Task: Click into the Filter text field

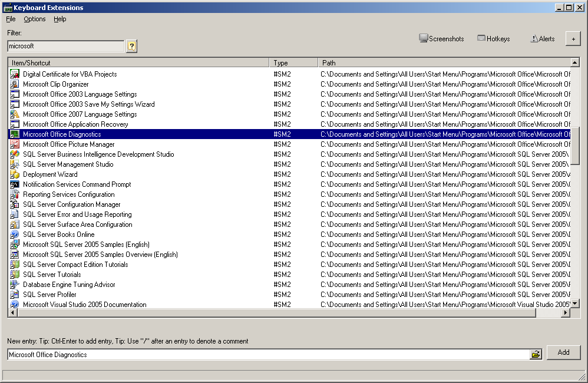Action: tap(65, 46)
